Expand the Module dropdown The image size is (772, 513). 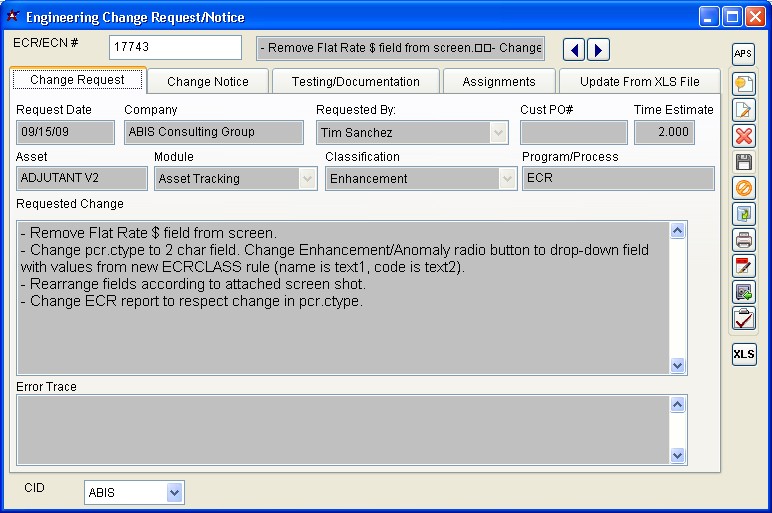coord(307,179)
